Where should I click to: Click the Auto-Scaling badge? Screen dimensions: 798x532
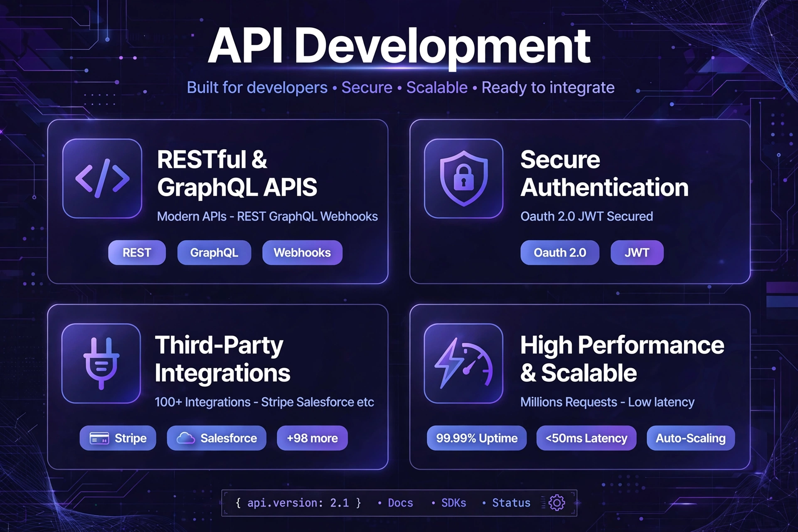(x=691, y=438)
